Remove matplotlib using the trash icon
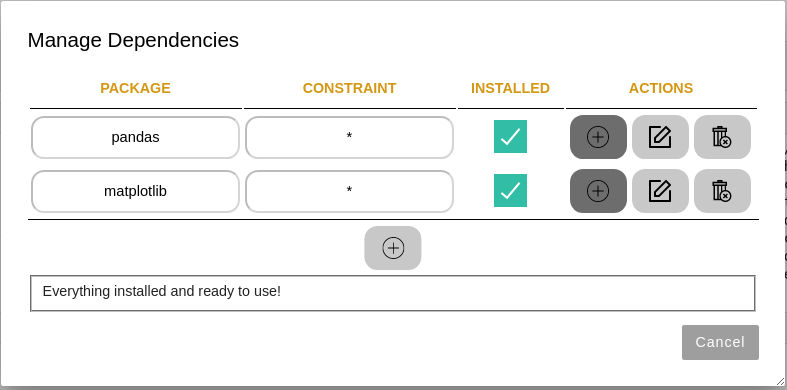Viewport: 787px width, 390px height. pyautogui.click(x=722, y=191)
